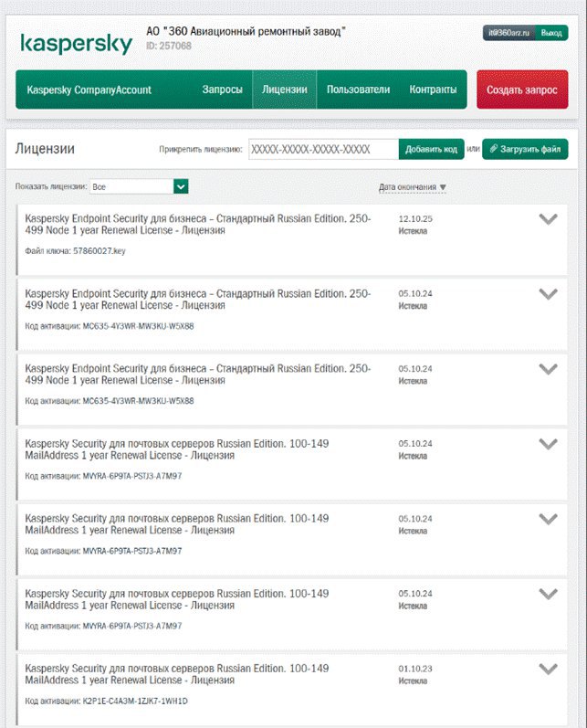Click the Kaspersky logo

coord(76,43)
